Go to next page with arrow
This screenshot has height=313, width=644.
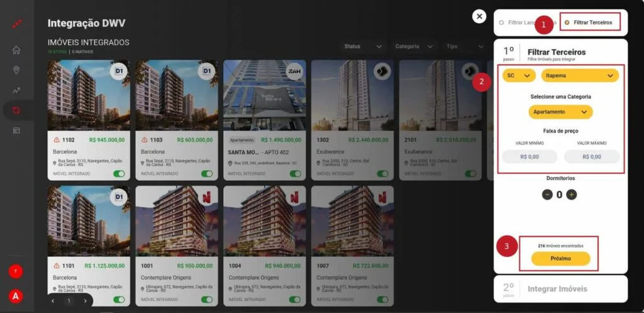coord(85,301)
